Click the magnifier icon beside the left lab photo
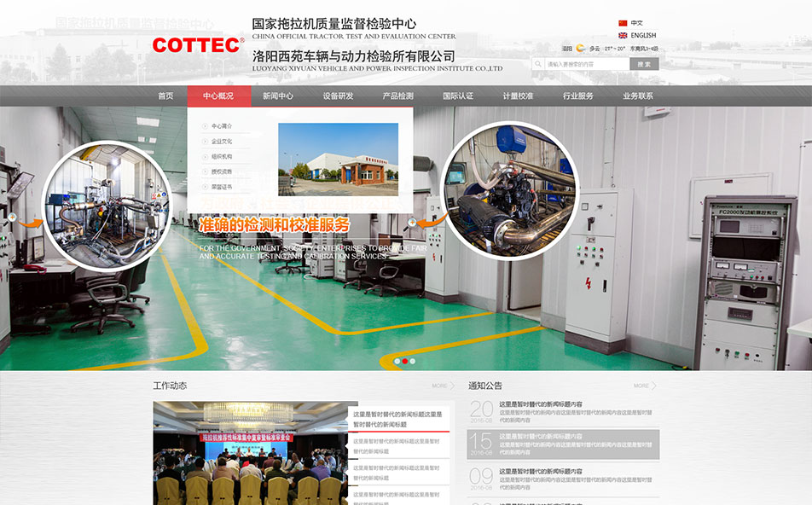The image size is (812, 505). [x=12, y=218]
